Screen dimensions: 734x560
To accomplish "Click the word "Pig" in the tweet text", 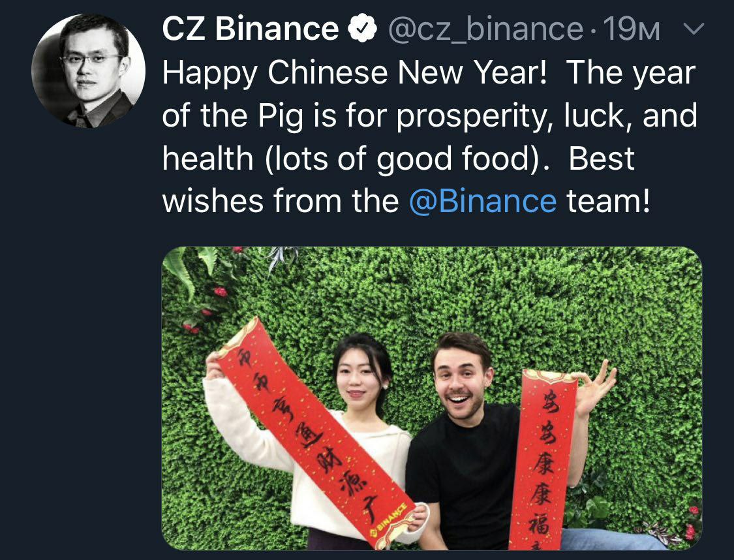I will (x=282, y=117).
